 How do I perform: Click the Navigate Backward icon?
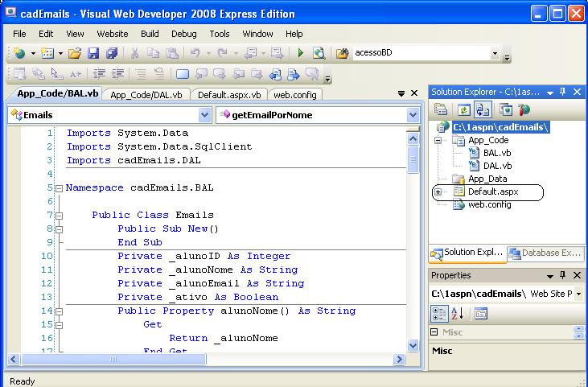click(x=250, y=53)
